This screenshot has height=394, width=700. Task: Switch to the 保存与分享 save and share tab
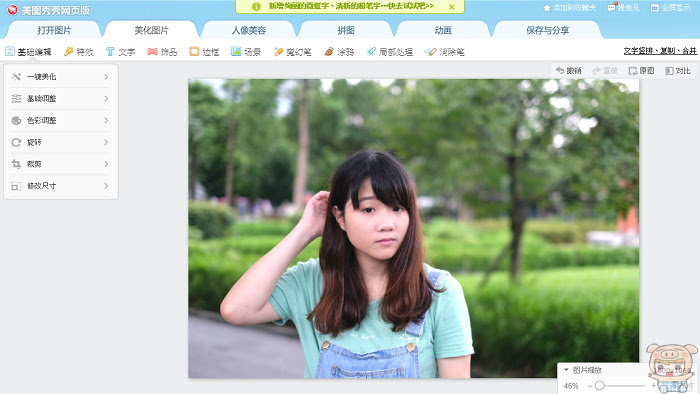click(547, 30)
